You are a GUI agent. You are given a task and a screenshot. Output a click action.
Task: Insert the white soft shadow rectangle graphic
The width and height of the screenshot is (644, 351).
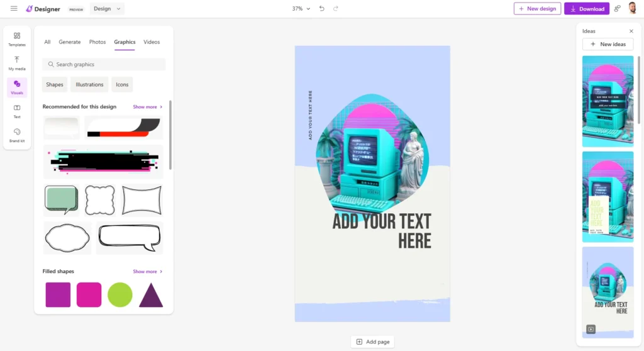[62, 128]
